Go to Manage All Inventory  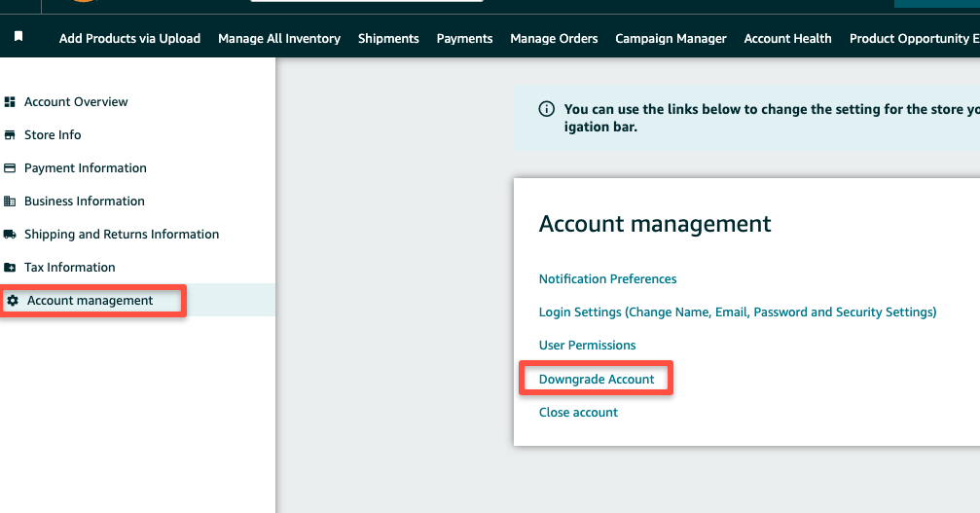pyautogui.click(x=279, y=39)
